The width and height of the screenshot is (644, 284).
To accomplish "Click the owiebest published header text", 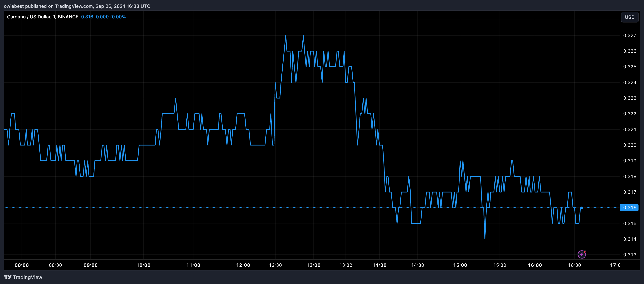I will pyautogui.click(x=77, y=6).
